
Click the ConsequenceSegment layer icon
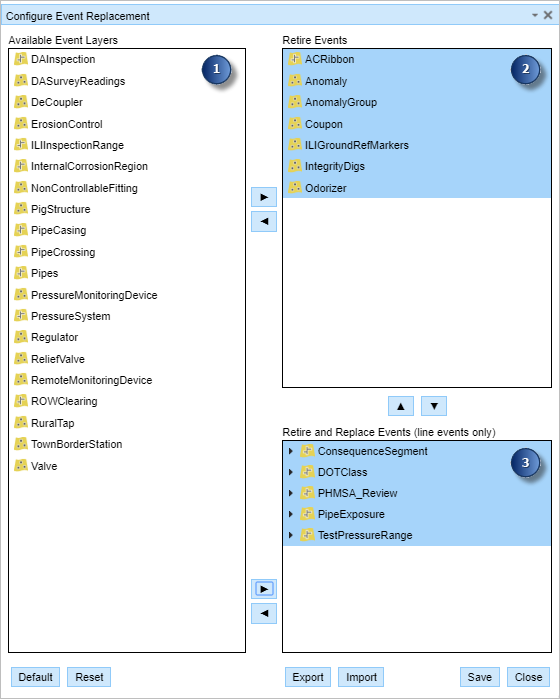(307, 451)
